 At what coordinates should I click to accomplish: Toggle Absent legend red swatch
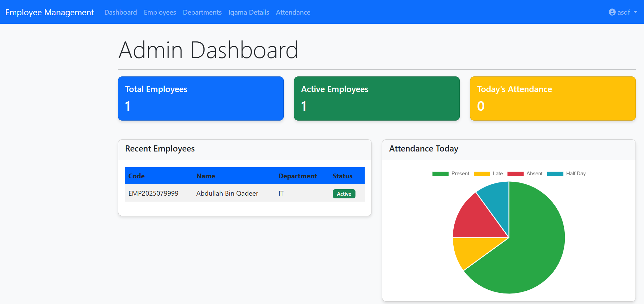pos(516,174)
